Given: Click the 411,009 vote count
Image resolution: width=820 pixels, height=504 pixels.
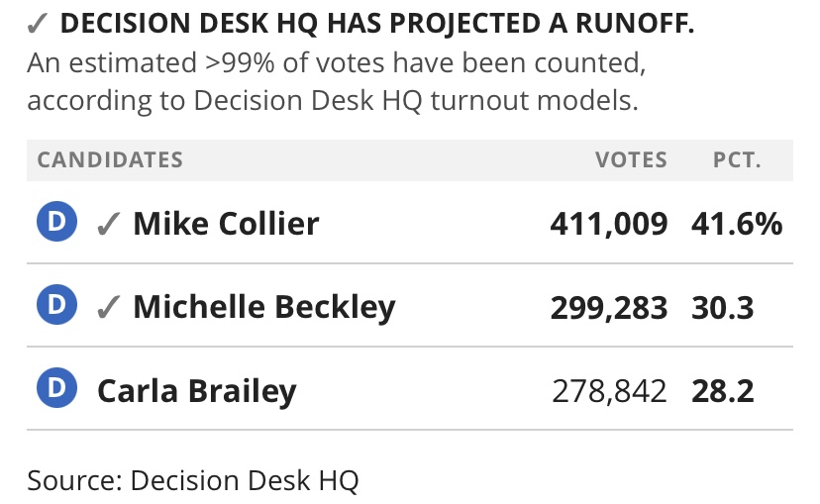Looking at the screenshot, I should pos(608,224).
